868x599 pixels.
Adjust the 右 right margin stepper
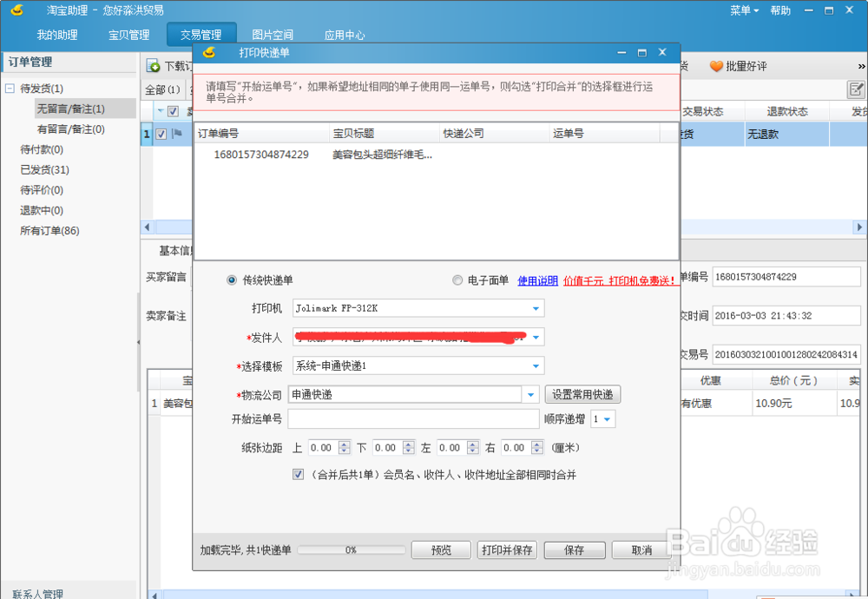[537, 447]
